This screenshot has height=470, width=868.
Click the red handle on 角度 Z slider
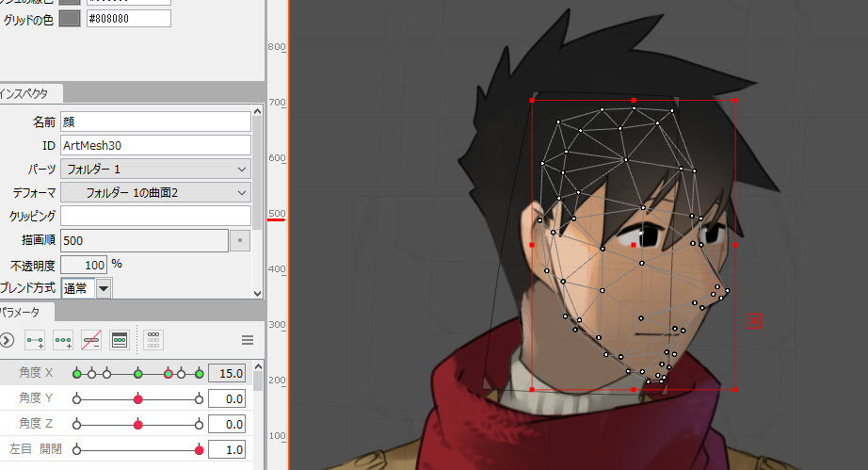click(138, 425)
